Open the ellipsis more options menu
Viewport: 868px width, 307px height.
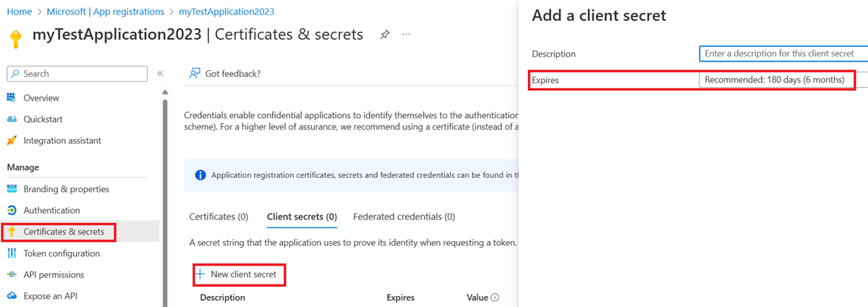[x=407, y=35]
